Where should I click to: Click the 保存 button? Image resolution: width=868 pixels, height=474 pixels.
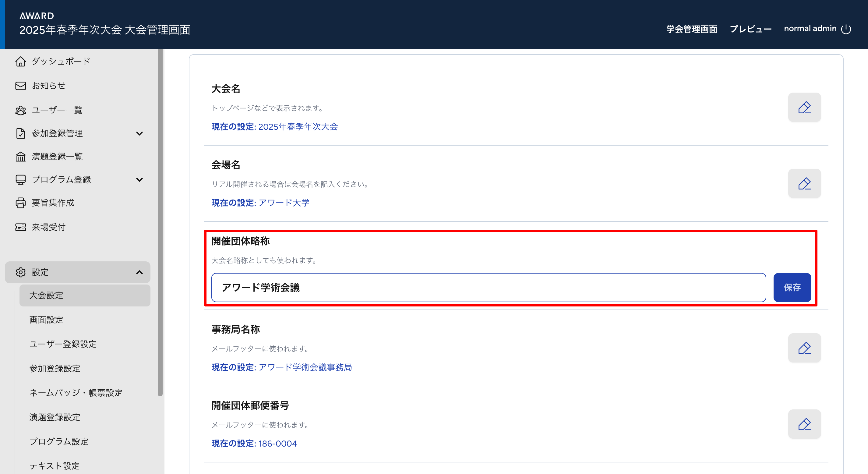tap(792, 288)
